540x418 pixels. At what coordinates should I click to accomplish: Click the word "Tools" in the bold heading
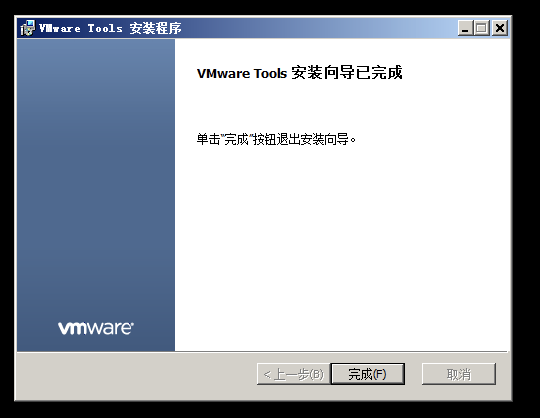pyautogui.click(x=270, y=73)
